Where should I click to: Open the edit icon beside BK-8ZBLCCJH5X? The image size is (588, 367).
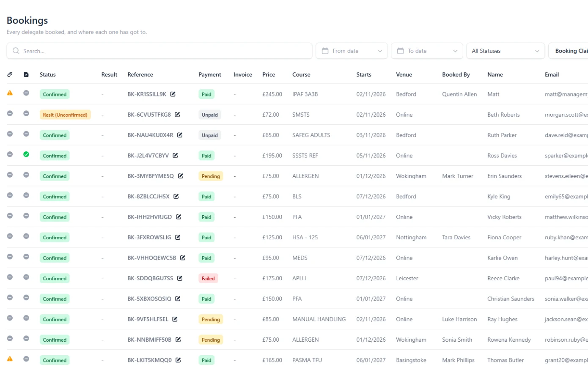tap(176, 197)
